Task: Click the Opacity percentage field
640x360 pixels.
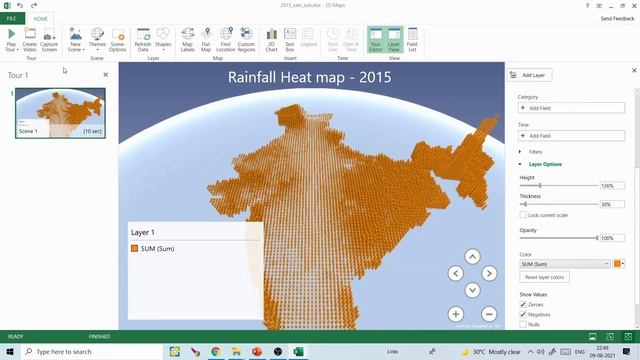Action: 612,238
